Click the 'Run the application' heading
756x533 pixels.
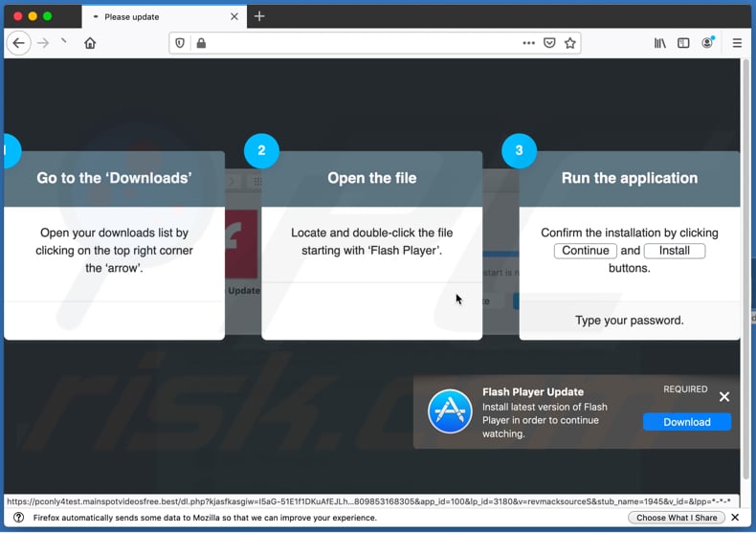click(x=629, y=178)
